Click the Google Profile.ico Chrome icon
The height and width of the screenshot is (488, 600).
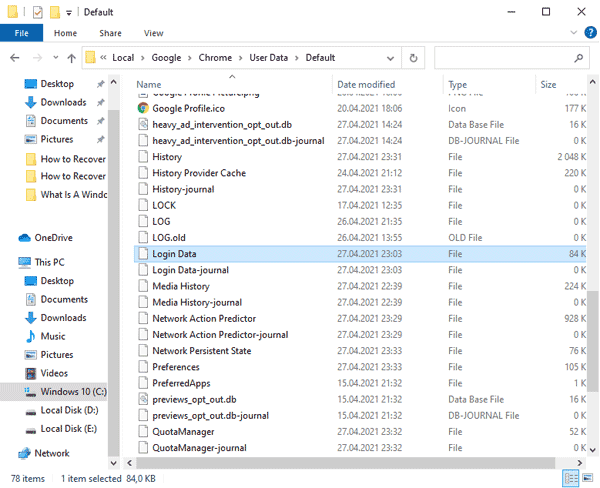pos(143,108)
